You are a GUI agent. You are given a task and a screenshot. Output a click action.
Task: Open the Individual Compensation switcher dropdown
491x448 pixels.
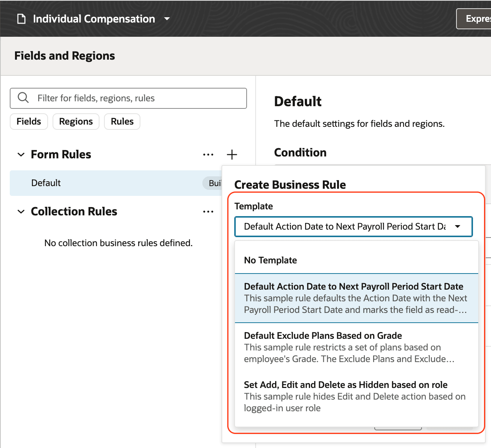pyautogui.click(x=167, y=19)
